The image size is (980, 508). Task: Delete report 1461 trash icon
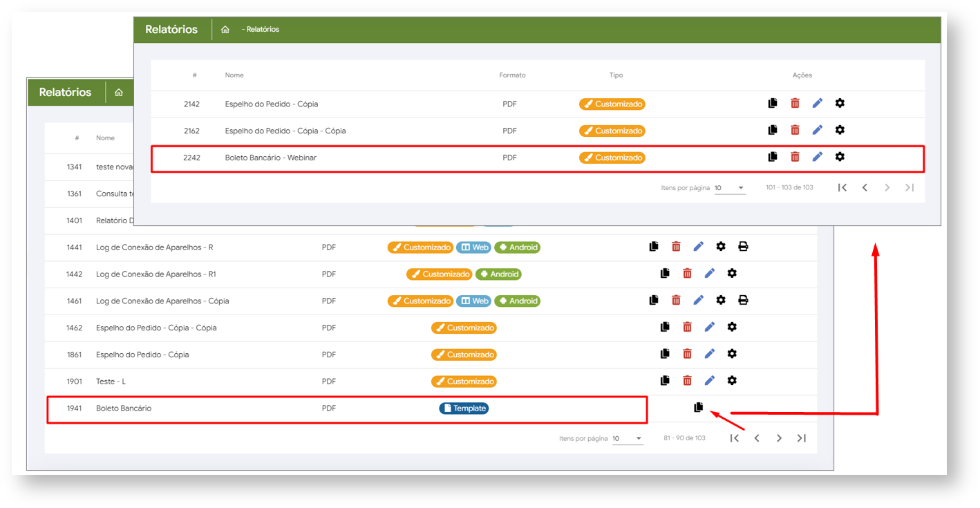click(676, 301)
